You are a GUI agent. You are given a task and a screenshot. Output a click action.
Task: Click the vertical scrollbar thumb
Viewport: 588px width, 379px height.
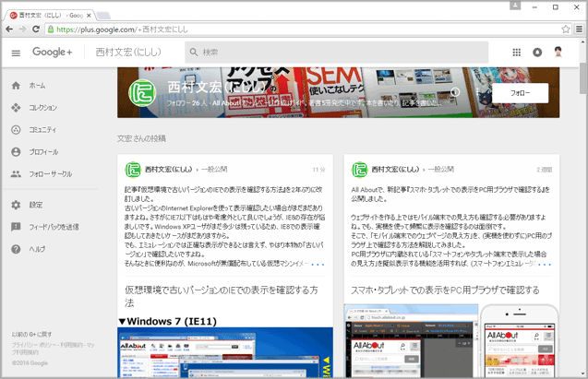point(583,77)
